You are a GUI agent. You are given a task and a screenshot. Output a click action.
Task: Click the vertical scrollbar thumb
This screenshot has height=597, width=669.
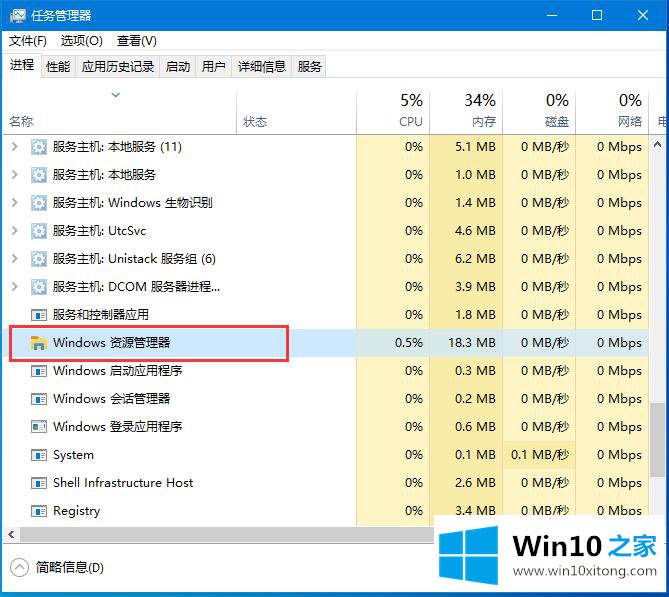click(657, 440)
